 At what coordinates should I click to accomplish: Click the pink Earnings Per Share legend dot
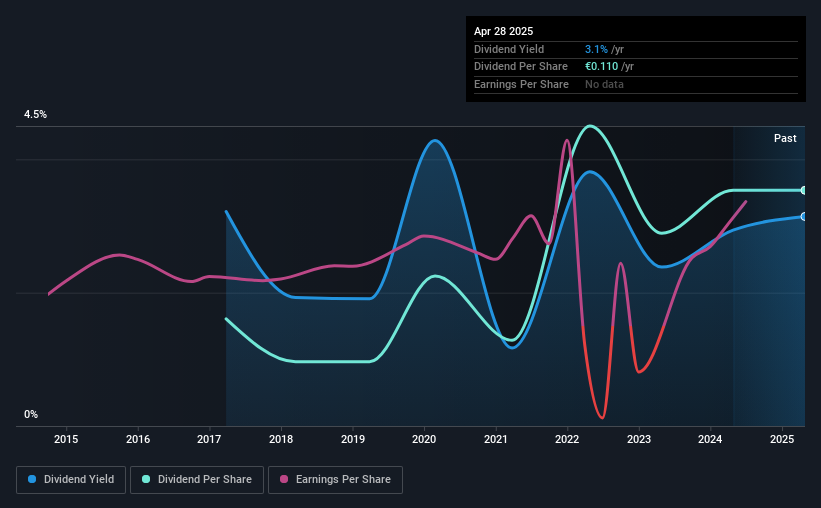[x=284, y=479]
